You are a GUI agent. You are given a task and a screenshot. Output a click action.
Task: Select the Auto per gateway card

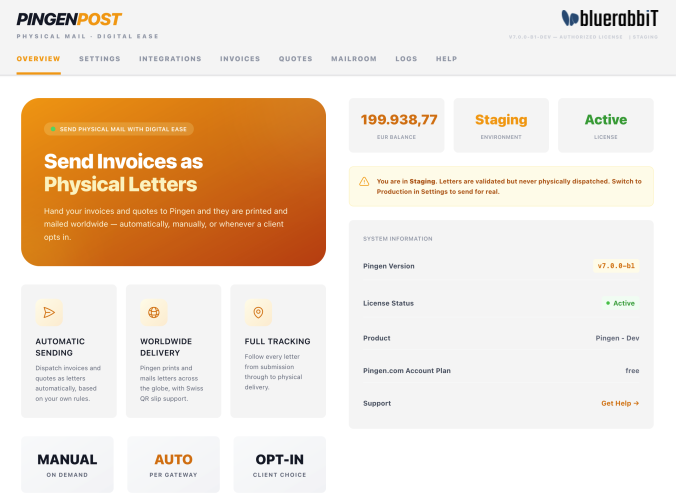pos(173,464)
